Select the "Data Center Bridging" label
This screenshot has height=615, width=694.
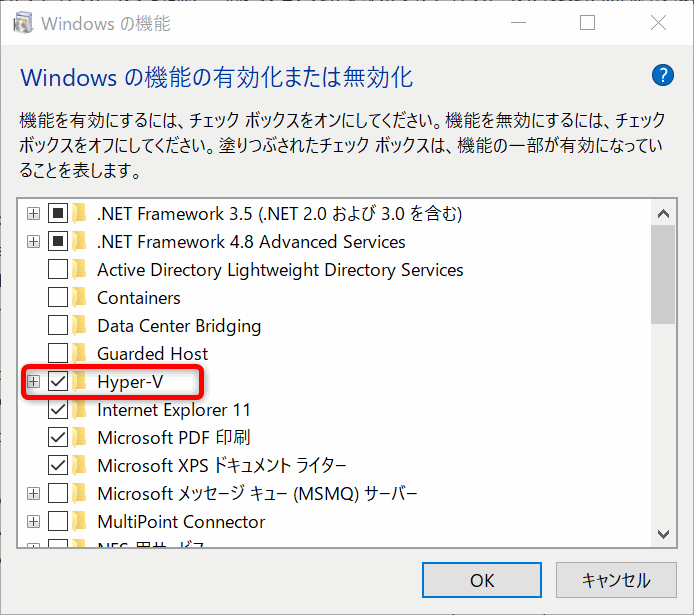click(179, 326)
